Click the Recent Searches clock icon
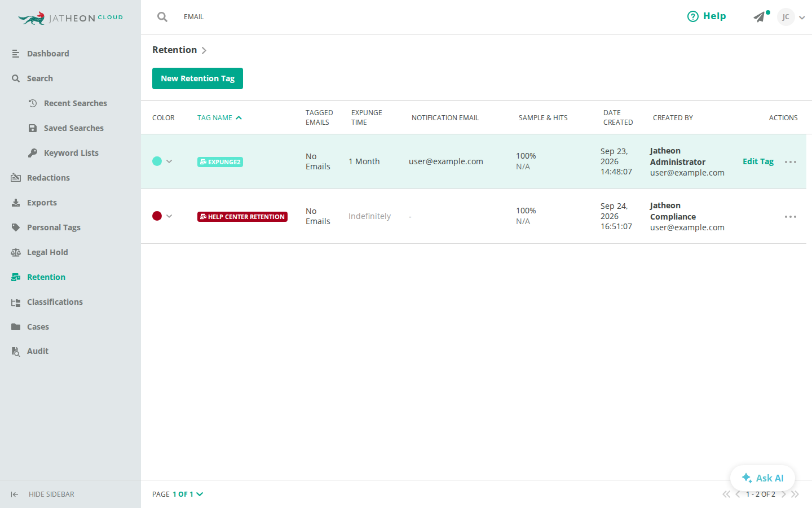This screenshot has width=812, height=508. [33, 103]
